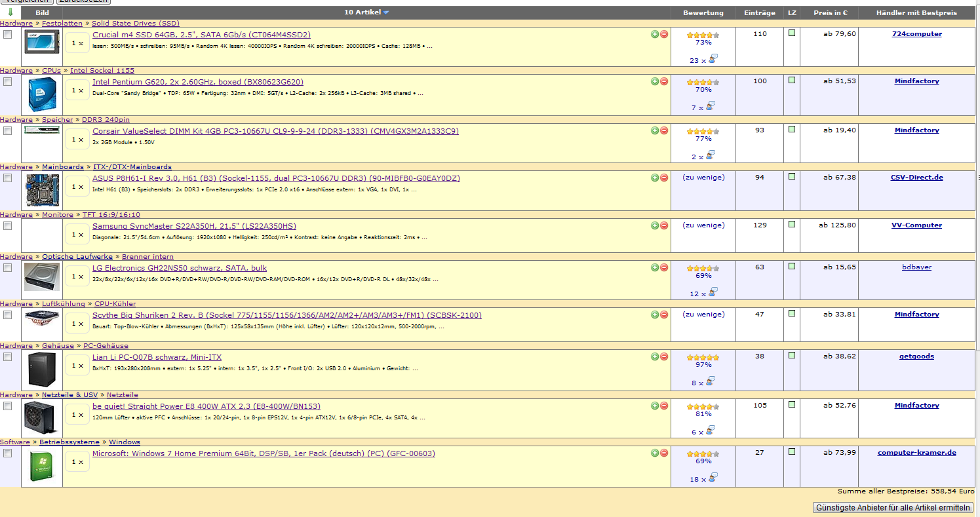Click green plus icon for Intel Pentium G620
This screenshot has width=980, height=517.
pyautogui.click(x=655, y=81)
